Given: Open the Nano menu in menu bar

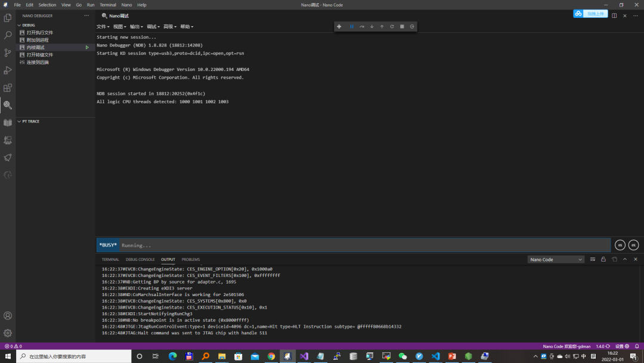Looking at the screenshot, I should point(126,5).
